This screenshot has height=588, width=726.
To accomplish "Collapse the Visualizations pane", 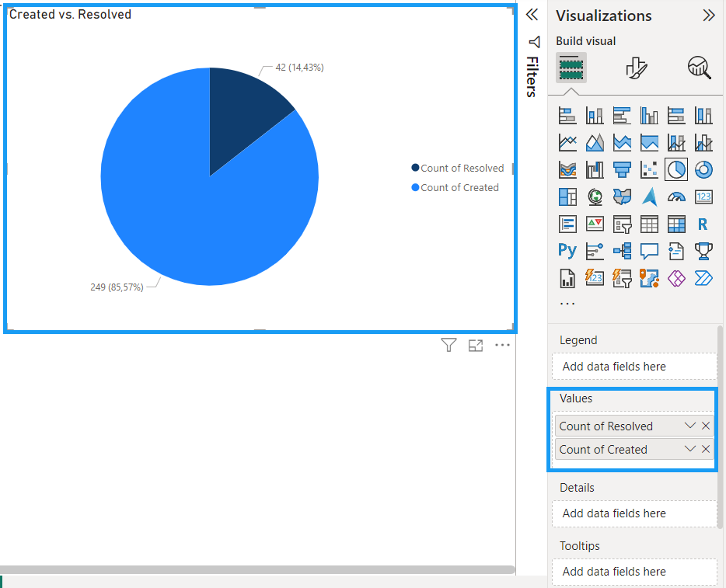I will 708,16.
